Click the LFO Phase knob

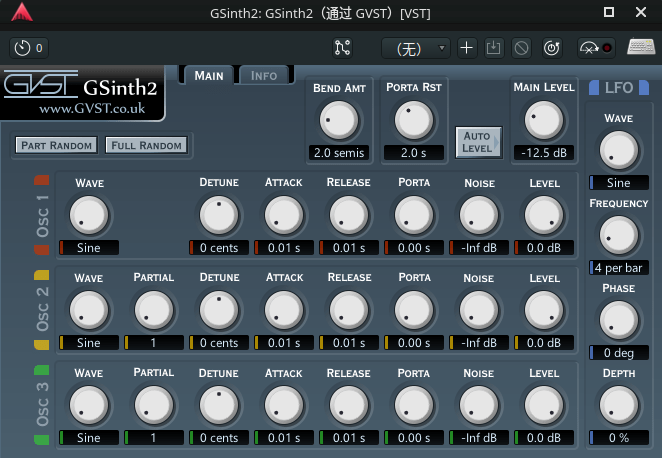point(619,320)
